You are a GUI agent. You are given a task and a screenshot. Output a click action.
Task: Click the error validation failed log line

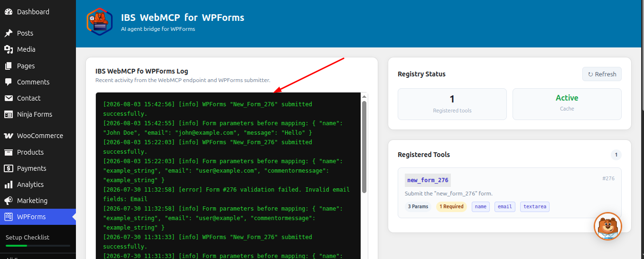point(226,194)
